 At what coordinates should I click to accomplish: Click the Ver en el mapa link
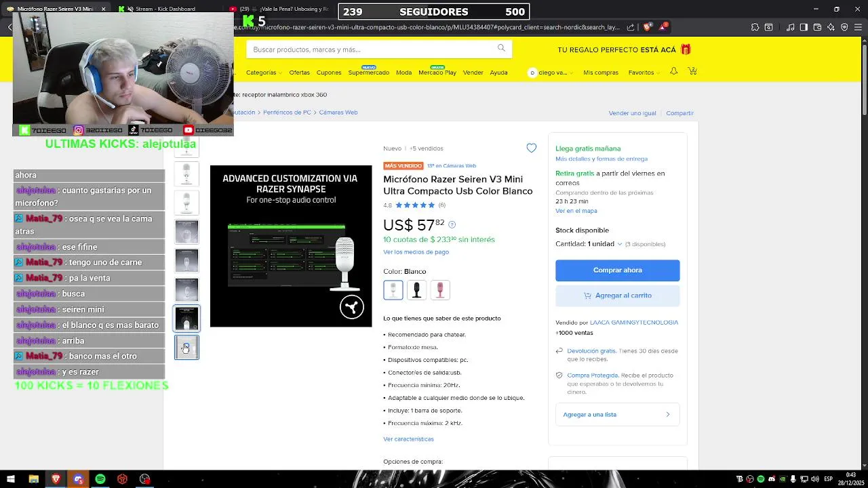click(x=576, y=211)
